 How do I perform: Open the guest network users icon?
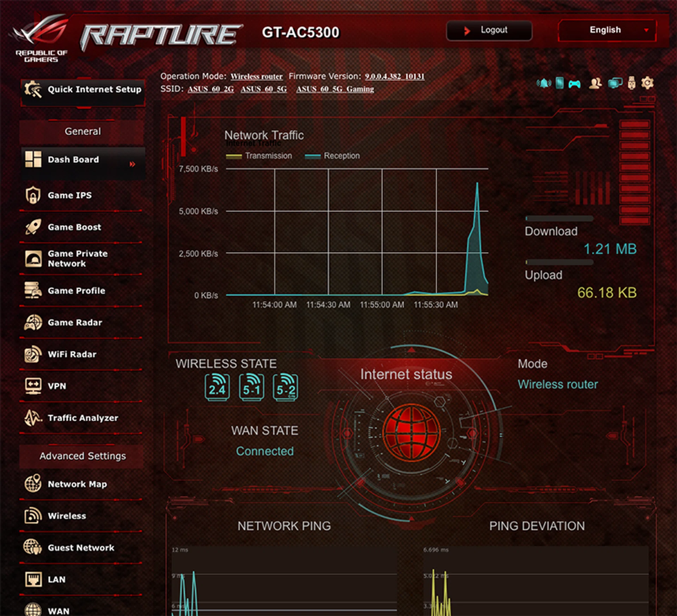[x=595, y=83]
